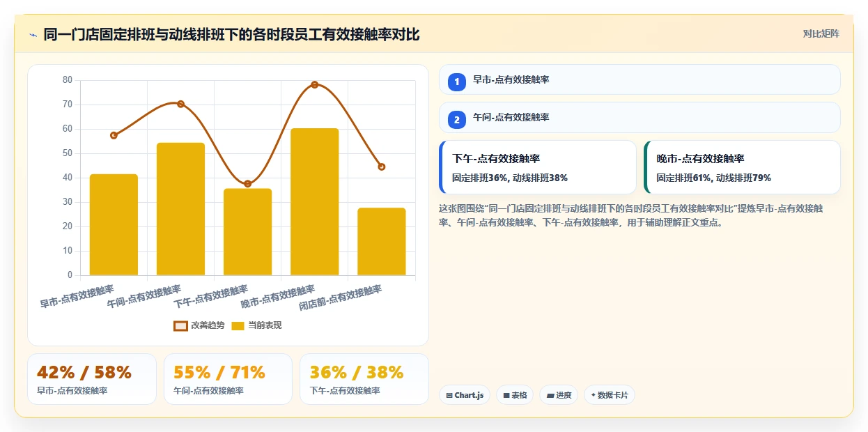Select the 表格 tag
The image size is (868, 432).
(x=515, y=395)
